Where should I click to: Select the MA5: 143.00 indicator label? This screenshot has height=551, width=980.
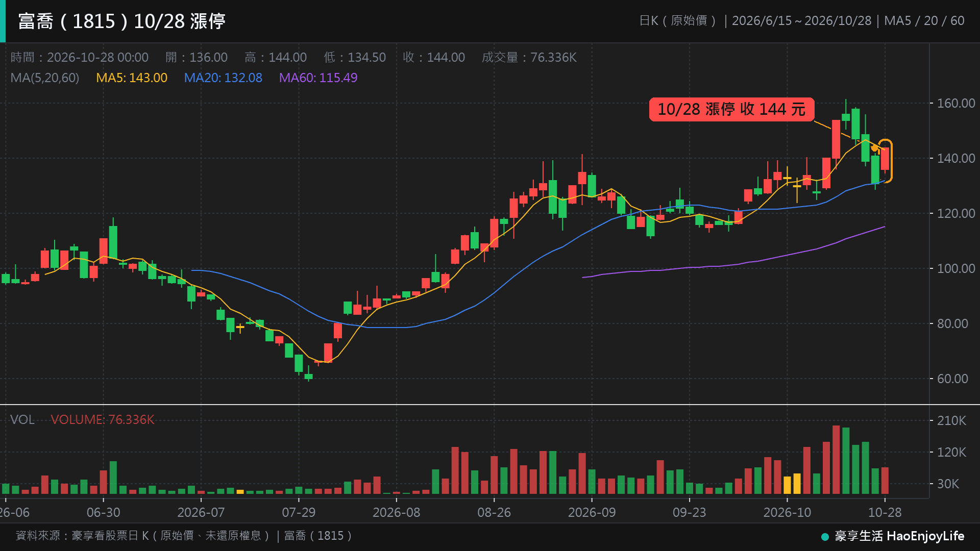tap(132, 78)
